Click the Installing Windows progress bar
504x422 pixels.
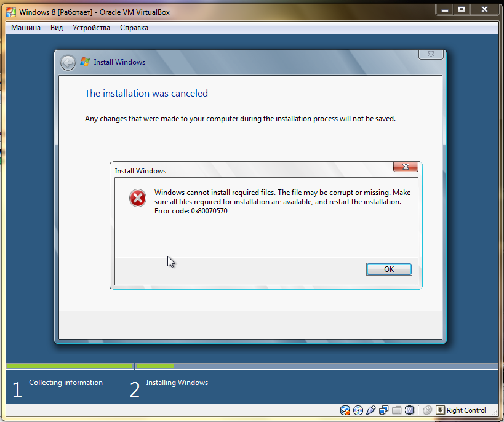(x=316, y=366)
